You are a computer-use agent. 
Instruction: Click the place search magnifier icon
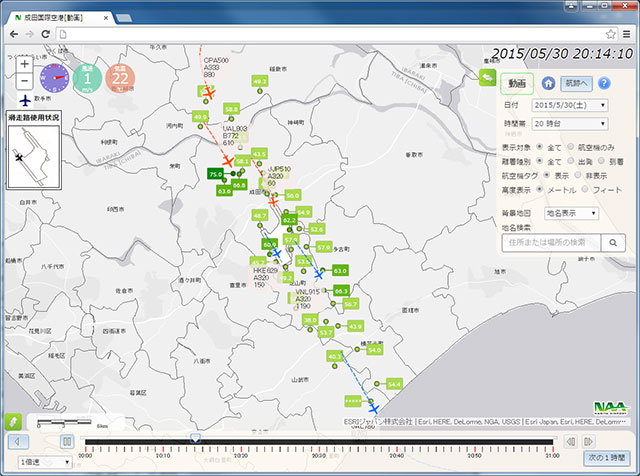[614, 242]
